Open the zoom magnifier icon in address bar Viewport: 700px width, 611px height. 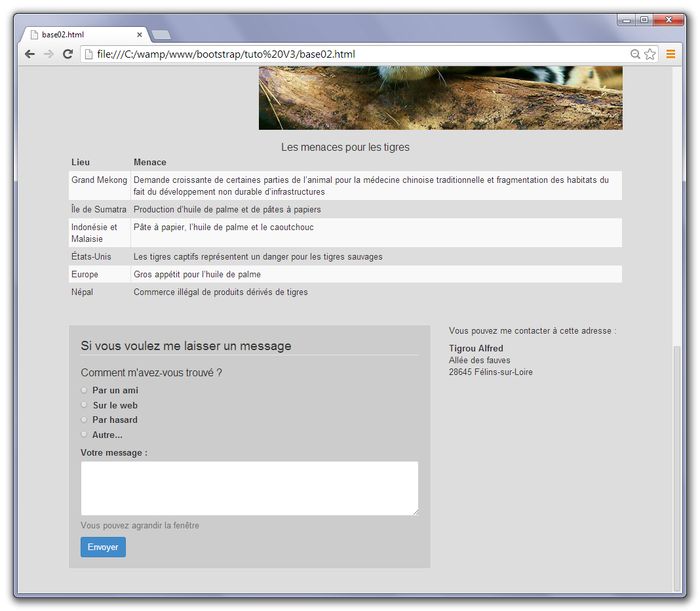[635, 54]
